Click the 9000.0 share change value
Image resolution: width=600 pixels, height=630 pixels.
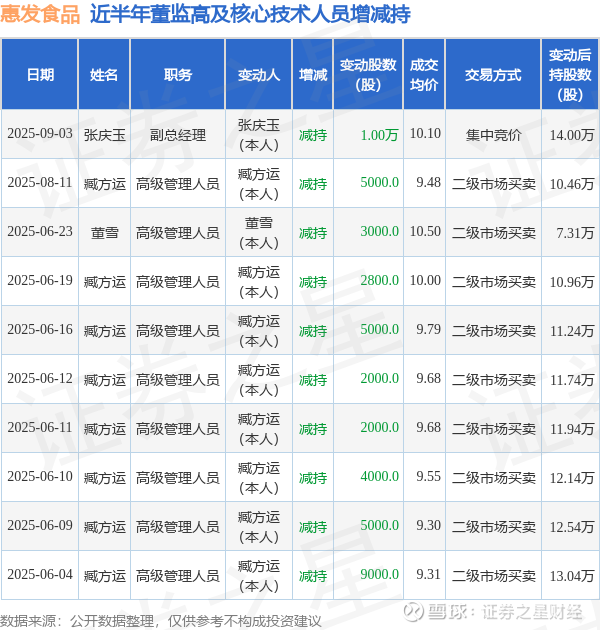tap(379, 575)
